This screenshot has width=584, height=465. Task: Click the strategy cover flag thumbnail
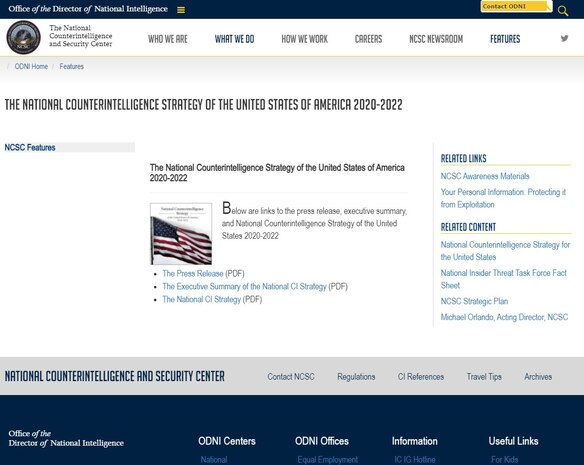coord(181,234)
